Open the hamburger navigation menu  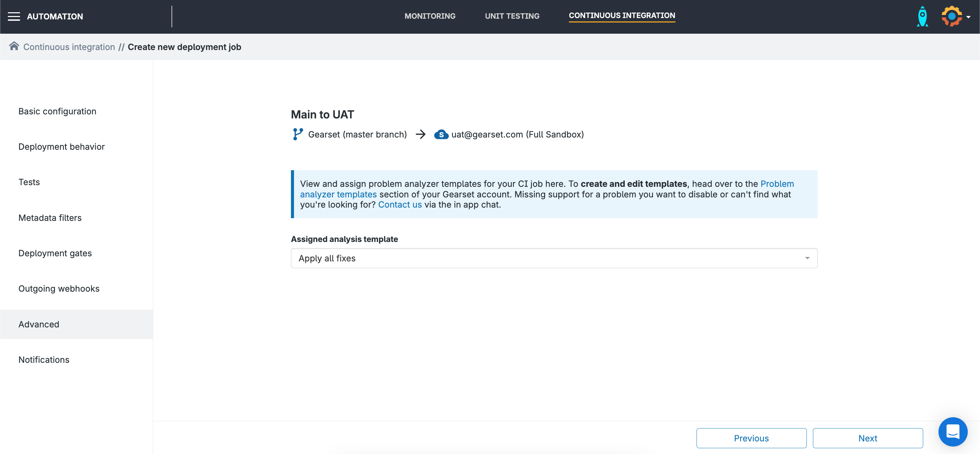pyautogui.click(x=14, y=16)
